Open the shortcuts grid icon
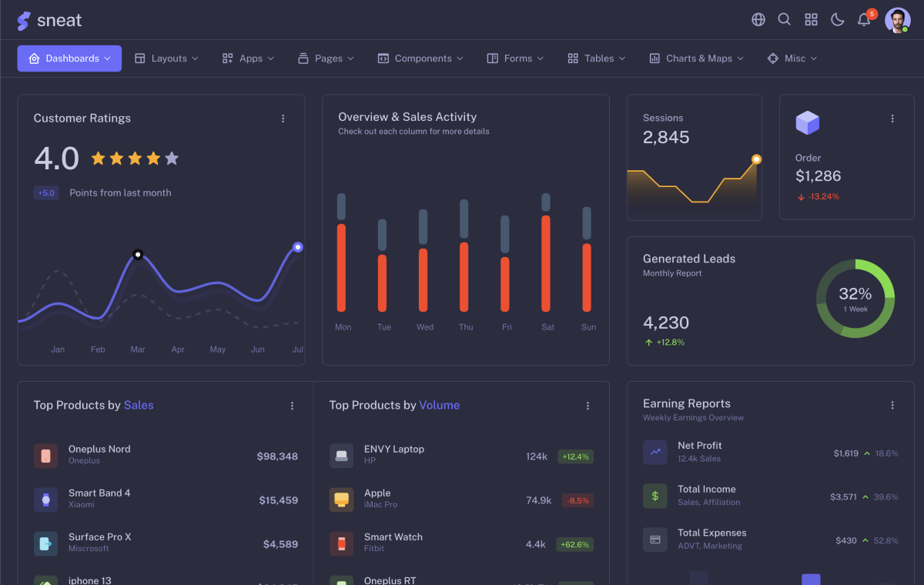 tap(811, 19)
